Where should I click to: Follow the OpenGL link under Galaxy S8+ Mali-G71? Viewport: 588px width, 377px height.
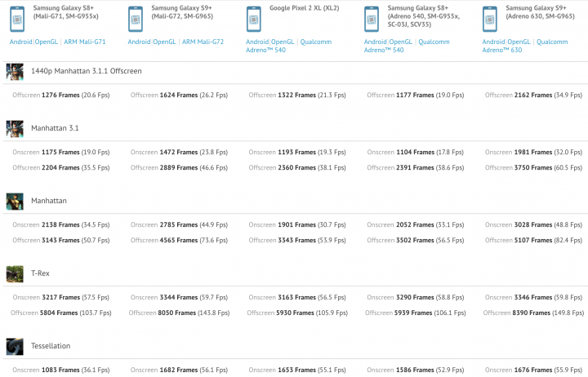pyautogui.click(x=46, y=42)
